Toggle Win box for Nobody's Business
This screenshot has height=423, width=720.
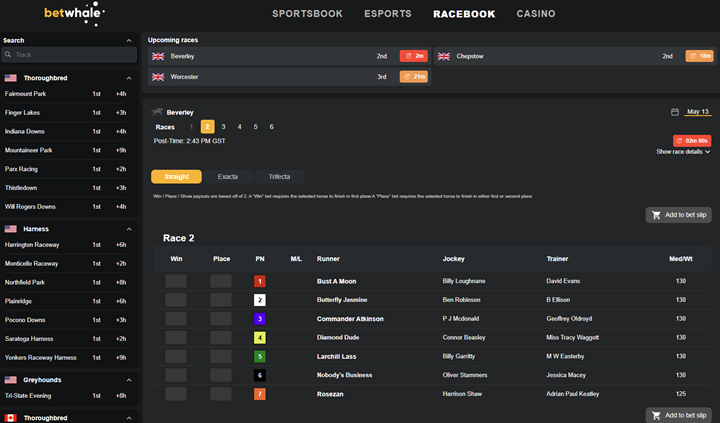pos(176,375)
